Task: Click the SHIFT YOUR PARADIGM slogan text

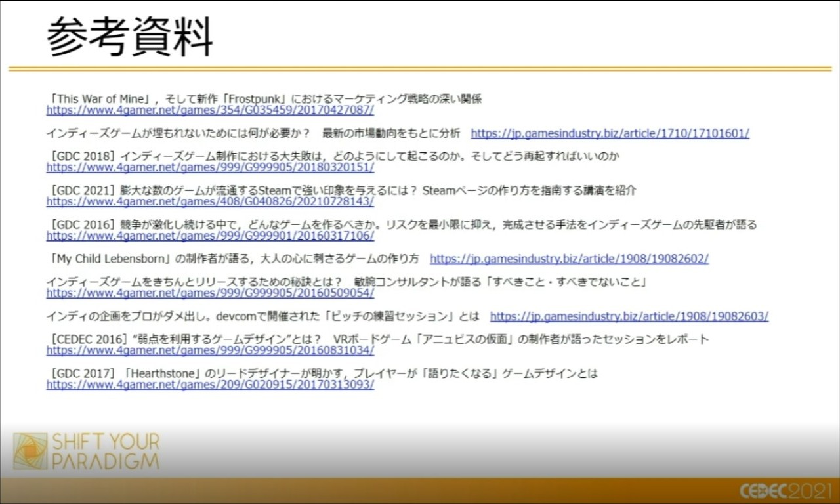Action: pos(106,451)
